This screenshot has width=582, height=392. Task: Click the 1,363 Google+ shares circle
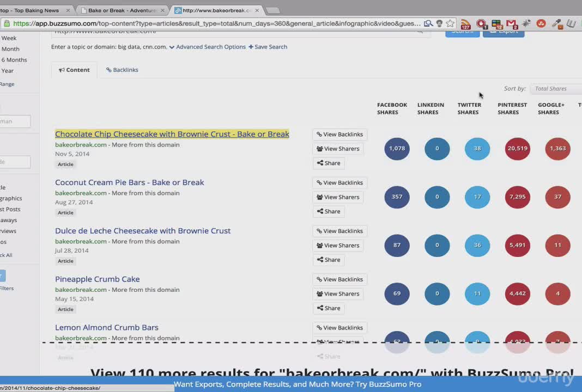pyautogui.click(x=557, y=149)
